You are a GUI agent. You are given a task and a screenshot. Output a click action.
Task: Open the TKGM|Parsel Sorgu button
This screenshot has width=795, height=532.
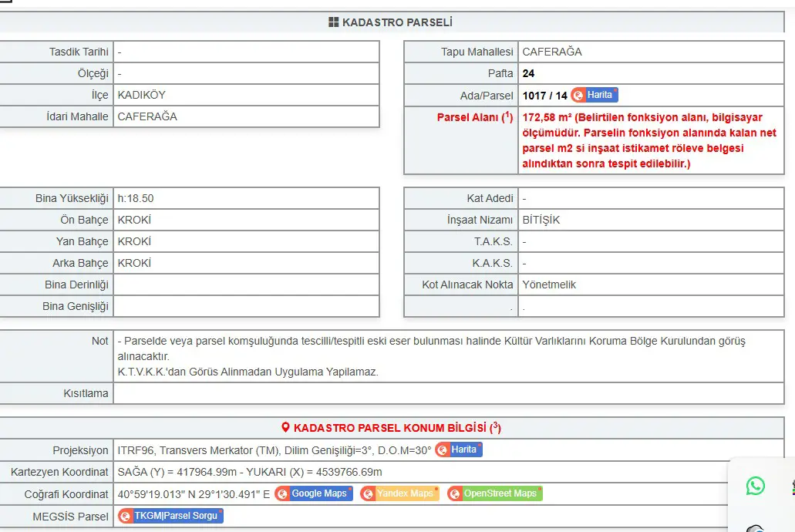[170, 516]
